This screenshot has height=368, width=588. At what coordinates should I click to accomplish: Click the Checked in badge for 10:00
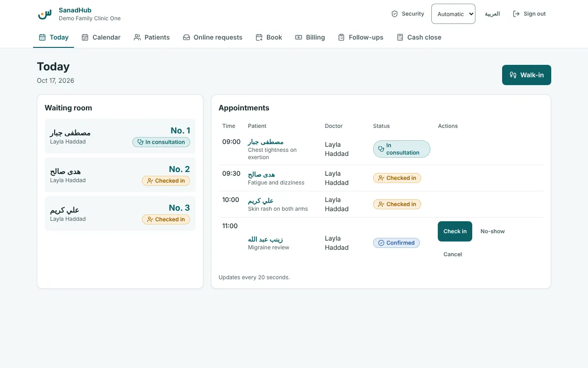397,204
